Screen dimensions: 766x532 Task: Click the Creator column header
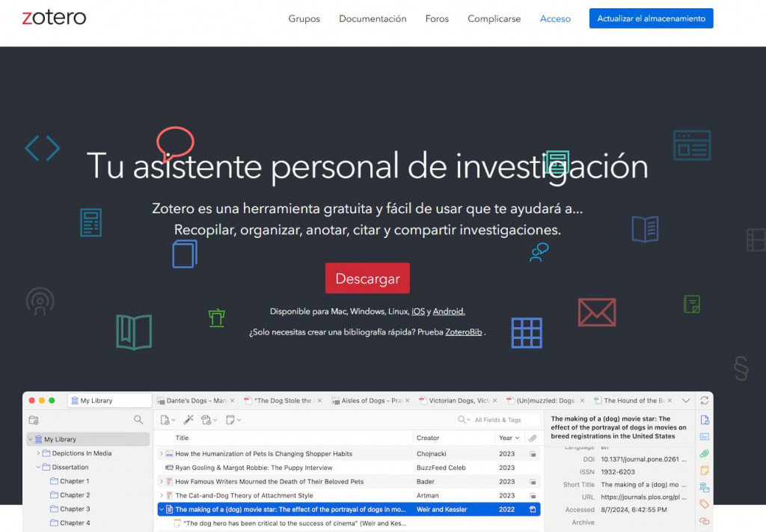click(x=428, y=438)
